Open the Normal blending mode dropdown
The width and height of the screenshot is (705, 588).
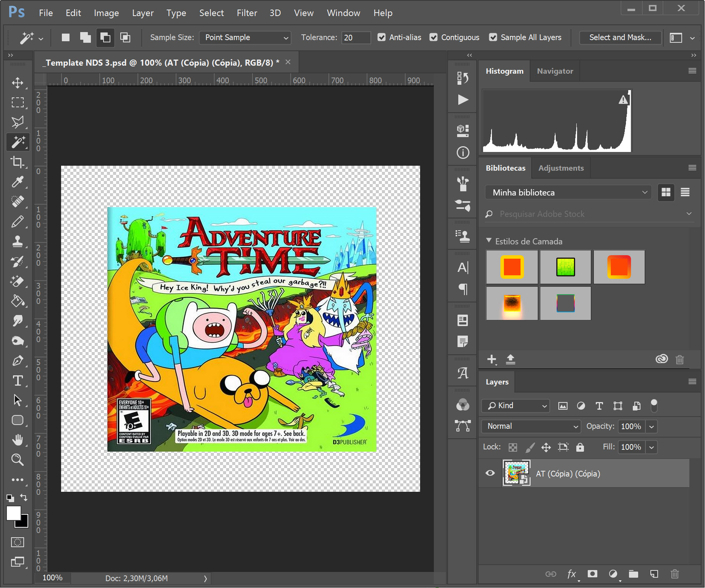pos(531,426)
